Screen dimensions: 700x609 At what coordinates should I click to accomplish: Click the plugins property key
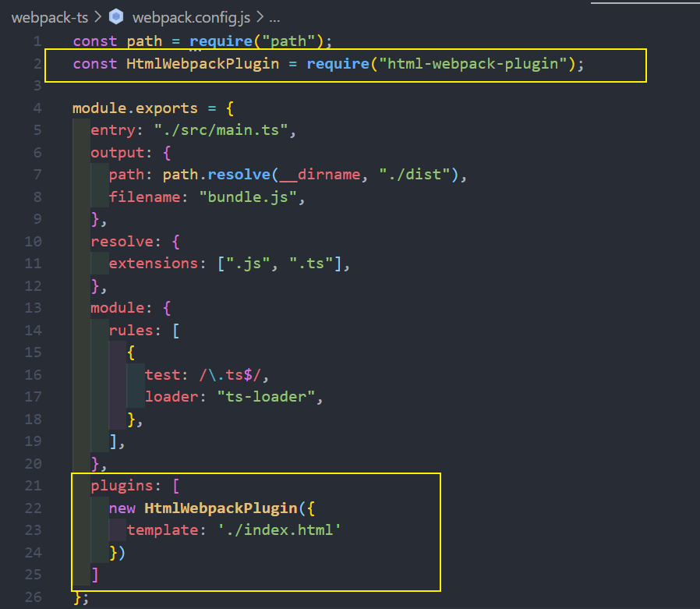122,486
